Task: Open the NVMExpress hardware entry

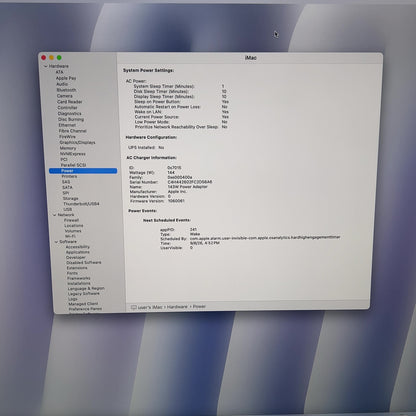Action: (x=73, y=154)
